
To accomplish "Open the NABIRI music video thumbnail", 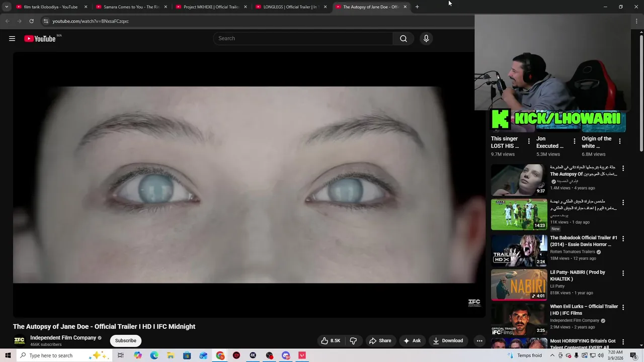I will [519, 285].
